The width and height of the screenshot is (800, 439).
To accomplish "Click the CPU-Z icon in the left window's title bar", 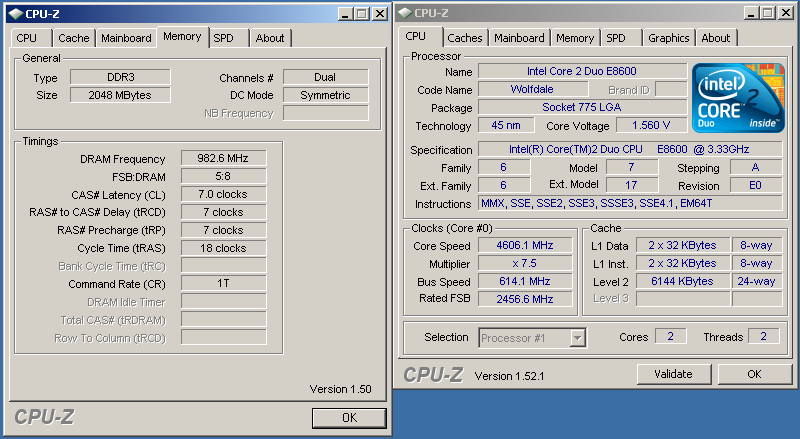I will click(16, 14).
